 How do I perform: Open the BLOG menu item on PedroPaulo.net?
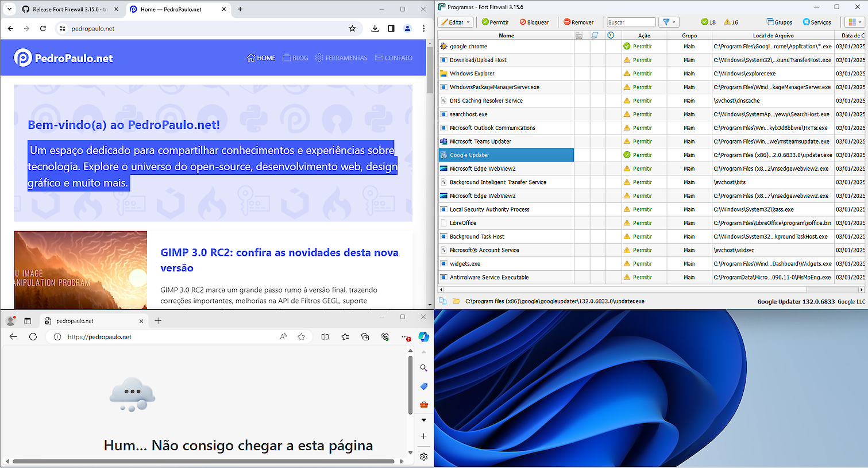pos(295,58)
